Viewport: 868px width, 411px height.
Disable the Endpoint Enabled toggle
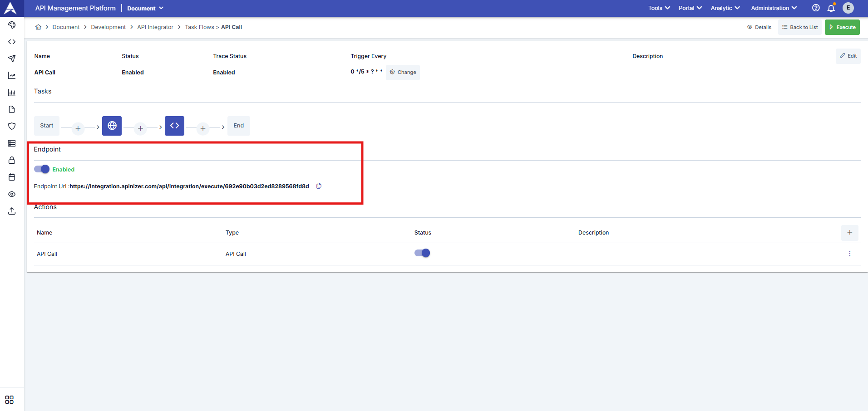[x=42, y=169]
